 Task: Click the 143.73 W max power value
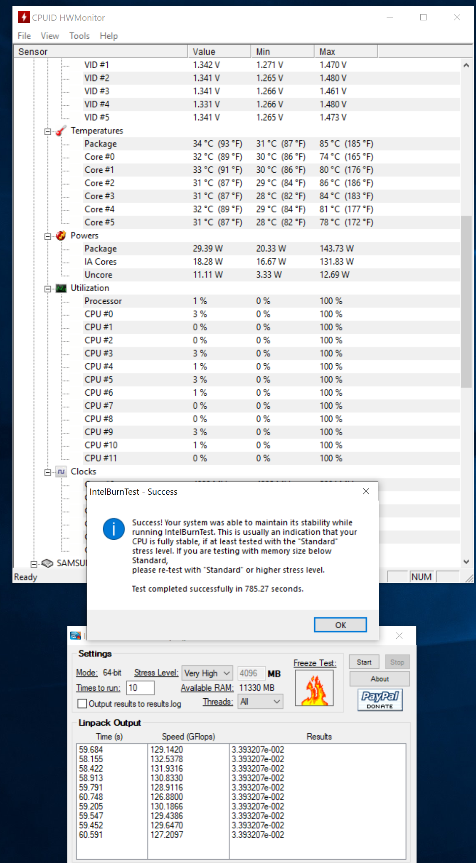tap(336, 248)
